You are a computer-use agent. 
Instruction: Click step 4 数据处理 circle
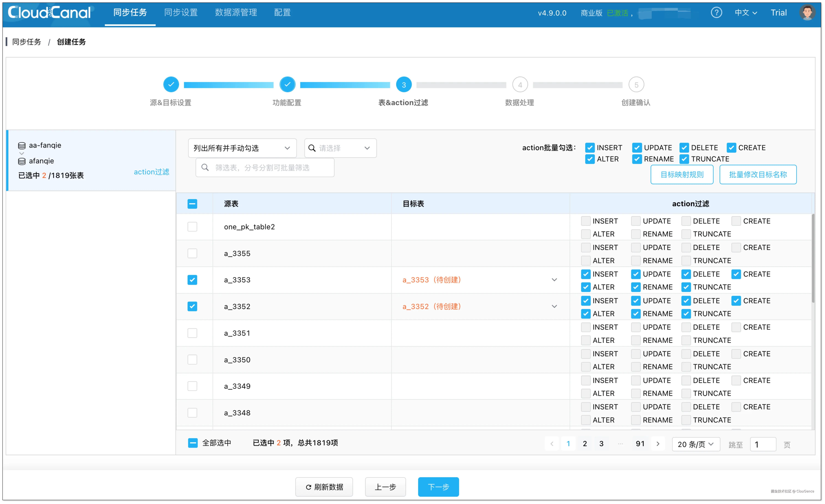point(520,85)
